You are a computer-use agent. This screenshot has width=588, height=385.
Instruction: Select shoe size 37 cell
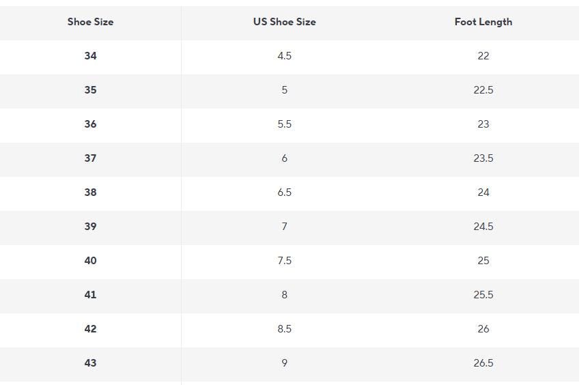[90, 158]
